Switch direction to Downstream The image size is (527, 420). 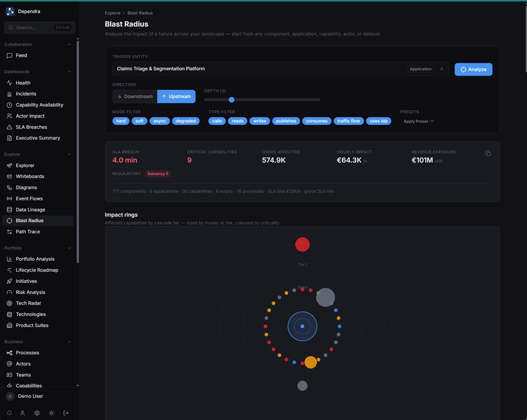[x=135, y=97]
